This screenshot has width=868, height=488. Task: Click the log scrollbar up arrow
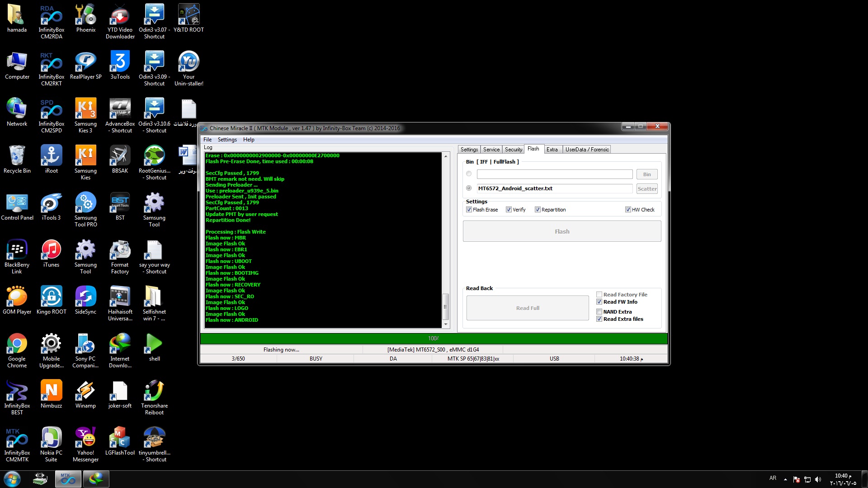[x=446, y=156]
